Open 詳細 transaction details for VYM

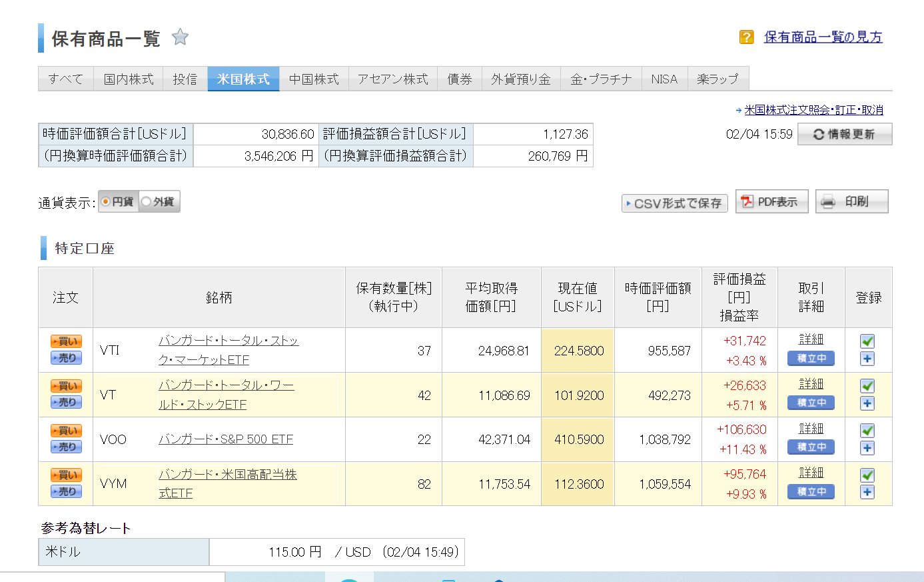click(811, 473)
